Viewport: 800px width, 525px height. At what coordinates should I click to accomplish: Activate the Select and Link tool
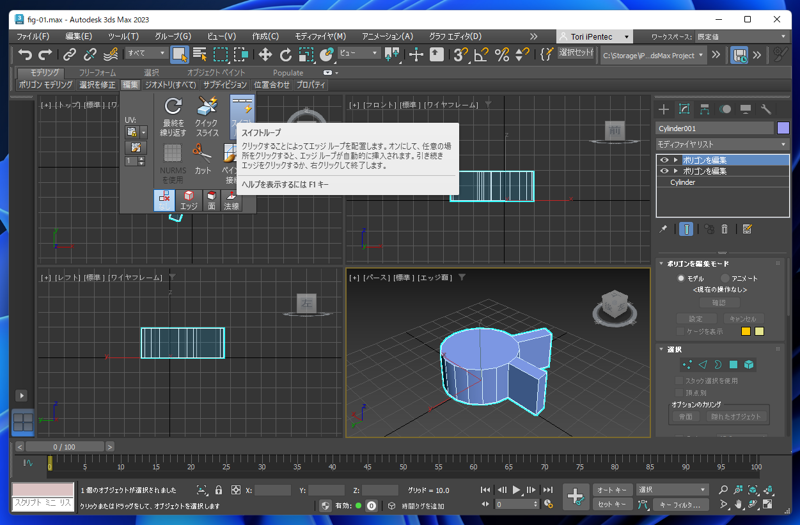coord(69,54)
